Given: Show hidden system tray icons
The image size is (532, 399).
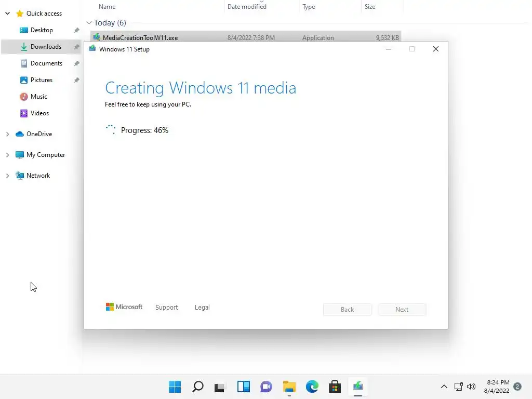Looking at the screenshot, I should (x=444, y=387).
